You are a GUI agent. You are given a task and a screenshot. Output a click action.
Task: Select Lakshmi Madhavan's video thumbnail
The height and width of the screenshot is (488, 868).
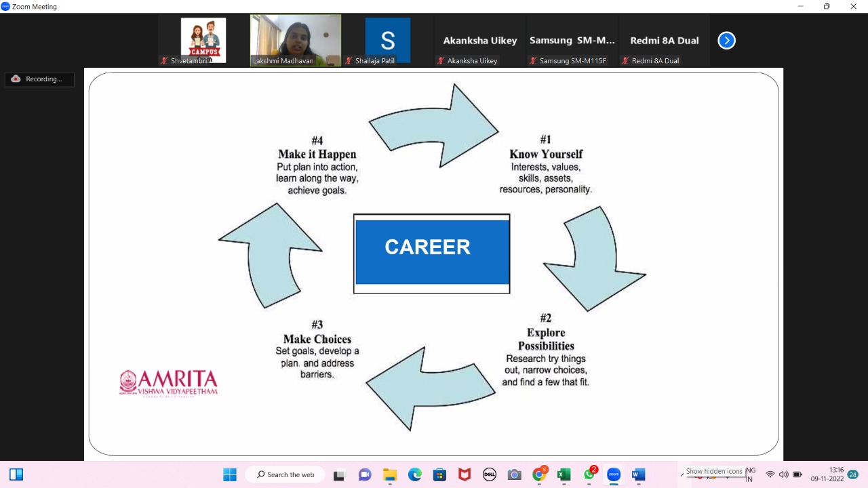pos(296,40)
